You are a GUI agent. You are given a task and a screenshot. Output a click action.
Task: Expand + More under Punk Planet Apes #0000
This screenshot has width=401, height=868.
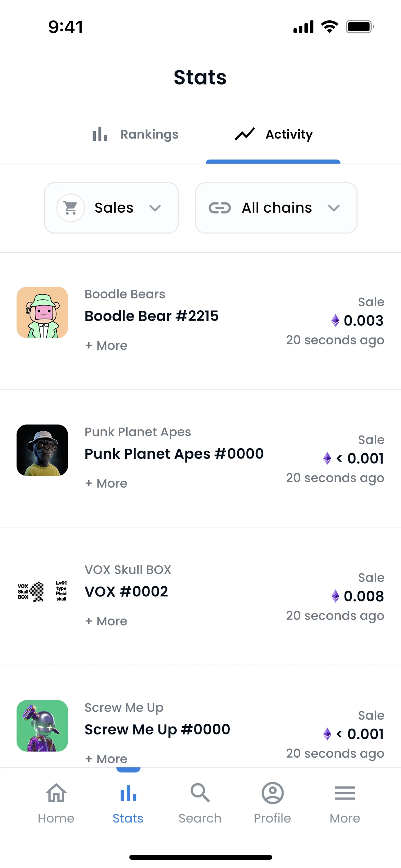(x=106, y=484)
